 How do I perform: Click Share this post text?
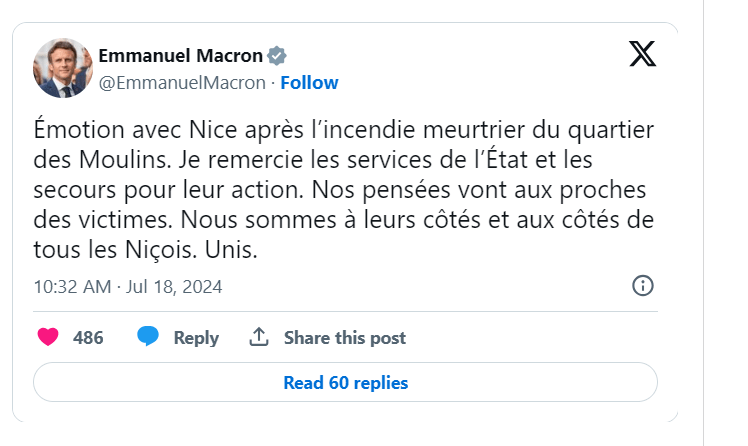(345, 338)
